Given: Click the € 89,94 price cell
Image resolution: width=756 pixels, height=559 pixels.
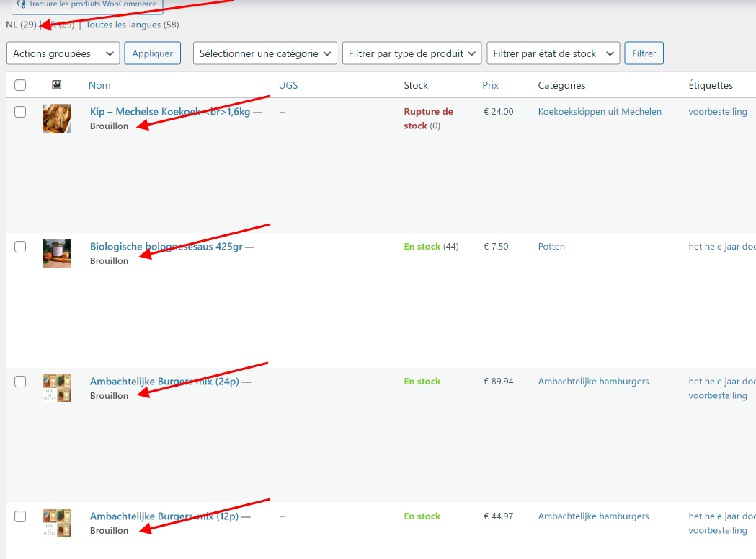Looking at the screenshot, I should click(x=499, y=382).
